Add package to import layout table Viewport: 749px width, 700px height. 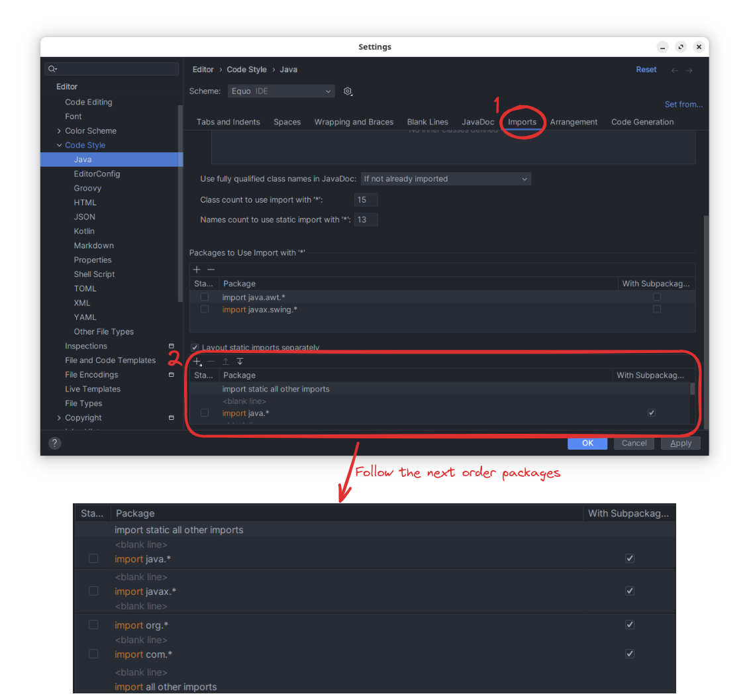[x=197, y=362]
